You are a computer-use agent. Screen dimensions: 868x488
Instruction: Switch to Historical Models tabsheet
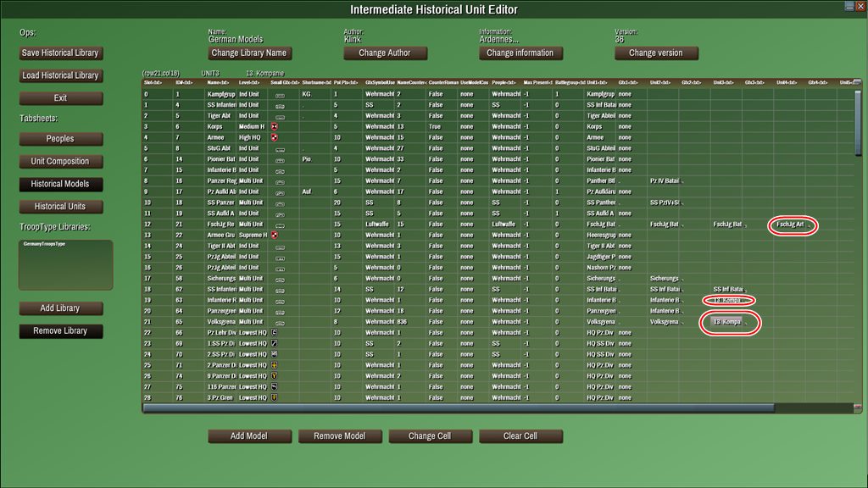pyautogui.click(x=60, y=184)
